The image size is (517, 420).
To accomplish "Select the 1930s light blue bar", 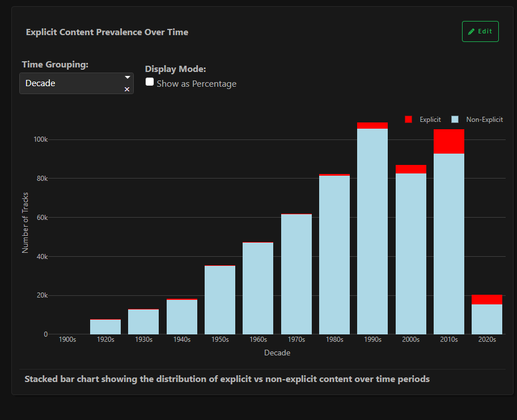I will [x=143, y=322].
